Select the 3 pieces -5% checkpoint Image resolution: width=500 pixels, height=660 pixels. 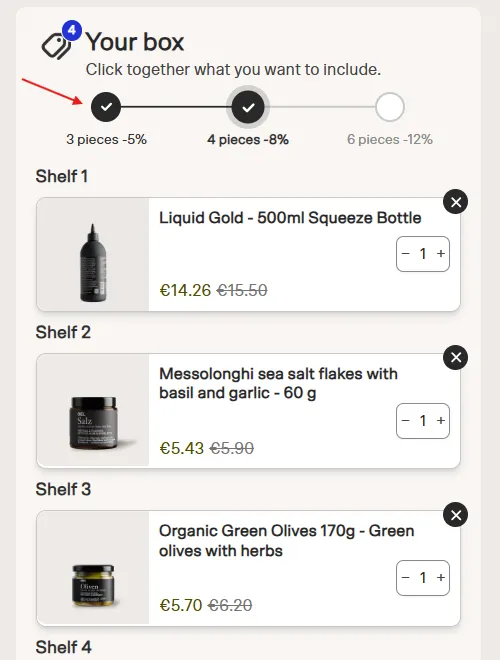[x=106, y=107]
